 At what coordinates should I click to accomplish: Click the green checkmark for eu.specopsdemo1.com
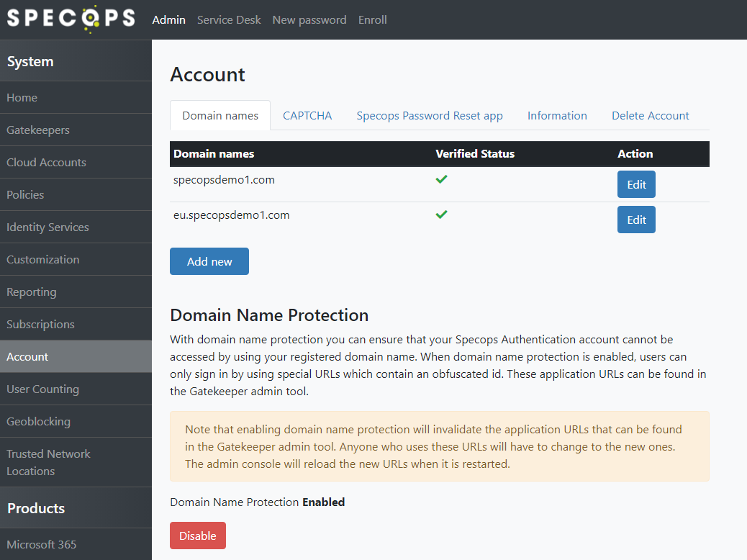442,214
